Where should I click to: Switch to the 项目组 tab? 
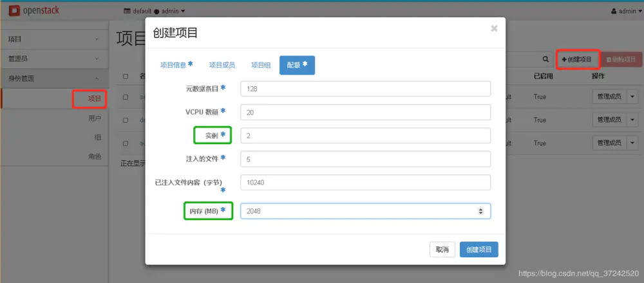click(261, 65)
